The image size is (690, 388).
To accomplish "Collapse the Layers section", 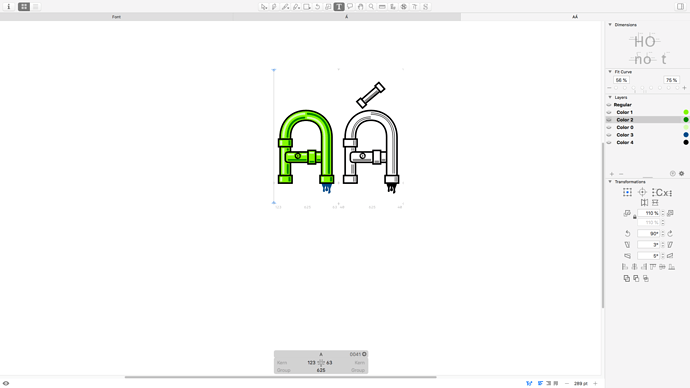I will [610, 97].
